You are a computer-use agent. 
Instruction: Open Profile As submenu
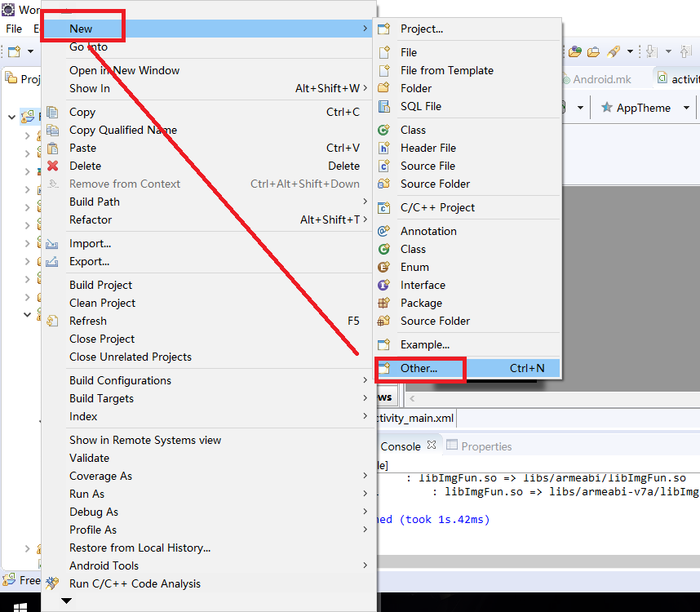[x=208, y=530]
